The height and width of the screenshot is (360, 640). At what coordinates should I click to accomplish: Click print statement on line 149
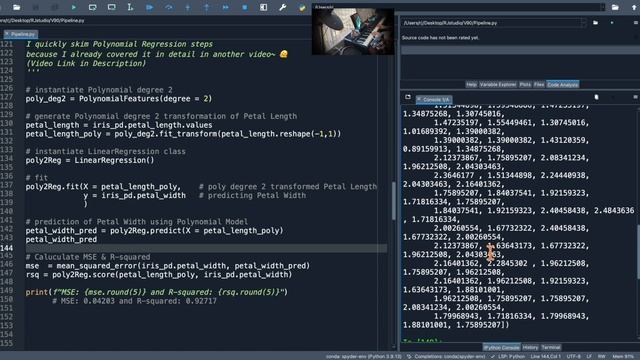tap(157, 292)
